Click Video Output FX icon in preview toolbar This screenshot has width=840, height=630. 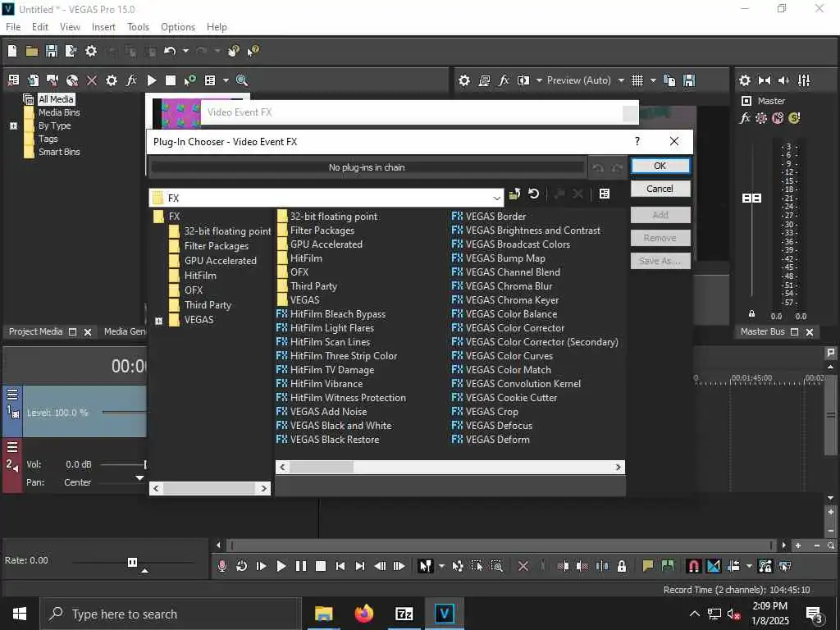tap(504, 80)
